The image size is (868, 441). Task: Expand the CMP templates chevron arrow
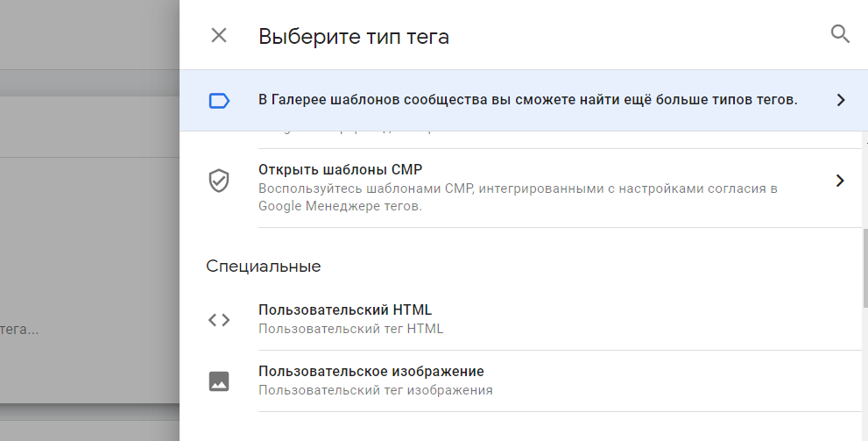[840, 180]
